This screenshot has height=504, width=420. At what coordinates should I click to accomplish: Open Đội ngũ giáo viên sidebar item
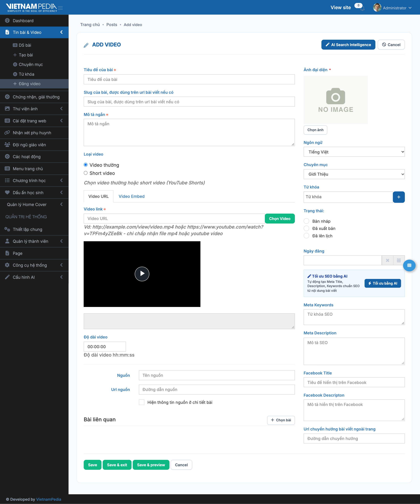[x=34, y=145]
